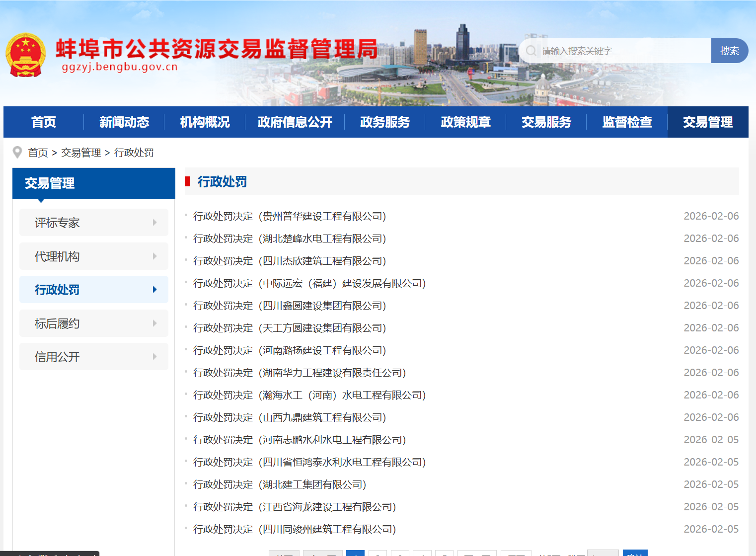Screen dimensions: 756x556
Task: Click the 首页 breadcrumb link
Action: pos(38,153)
